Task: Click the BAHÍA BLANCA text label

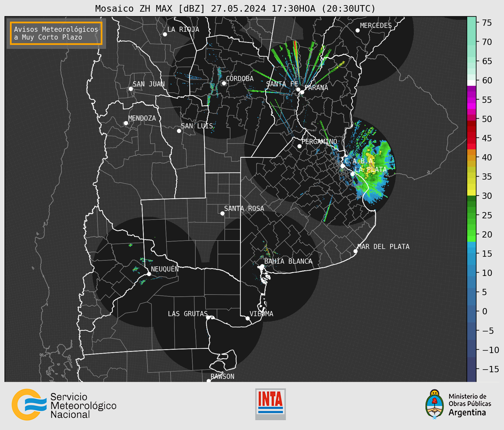Action: tap(288, 261)
